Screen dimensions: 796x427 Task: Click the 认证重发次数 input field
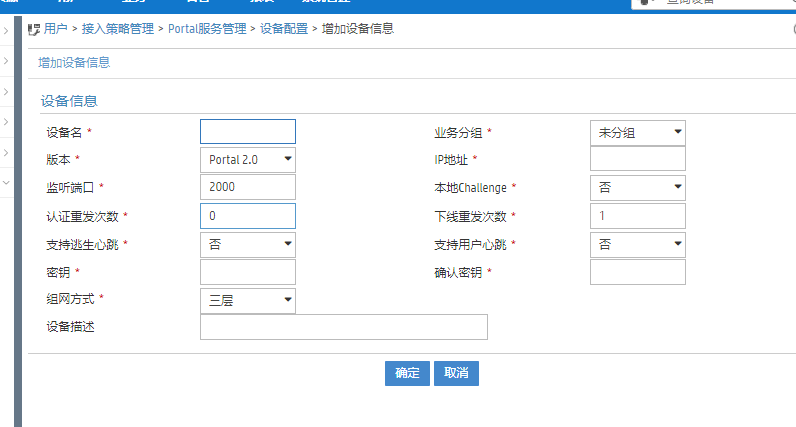click(248, 216)
